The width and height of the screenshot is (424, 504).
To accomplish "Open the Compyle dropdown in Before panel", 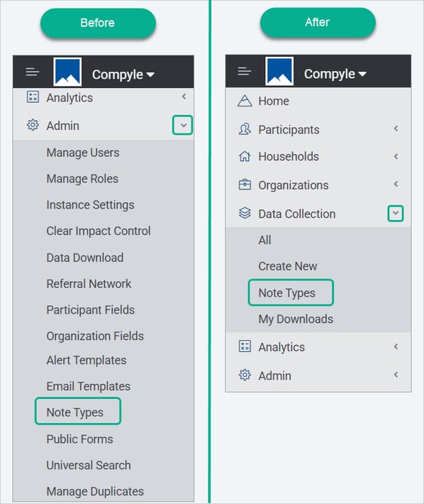I will [x=123, y=75].
